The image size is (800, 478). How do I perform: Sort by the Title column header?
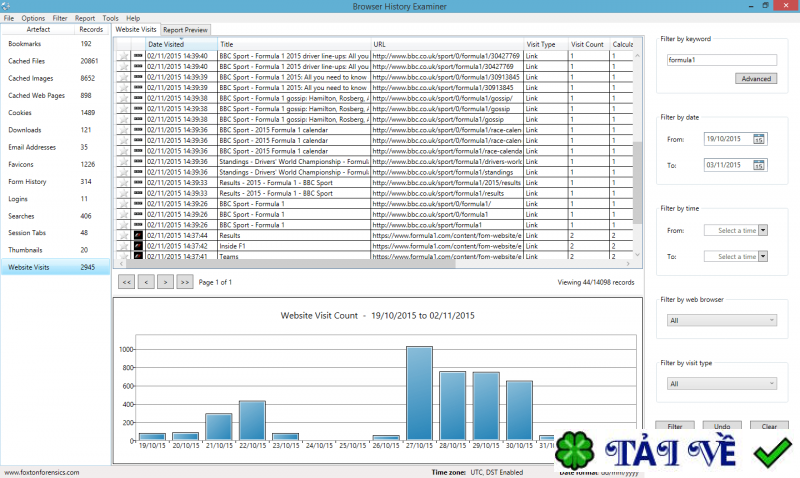pyautogui.click(x=294, y=44)
